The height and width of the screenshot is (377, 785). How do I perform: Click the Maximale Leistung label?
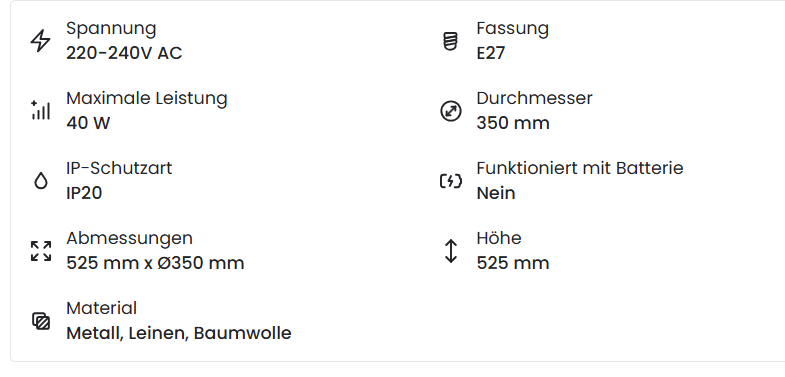[x=147, y=98]
